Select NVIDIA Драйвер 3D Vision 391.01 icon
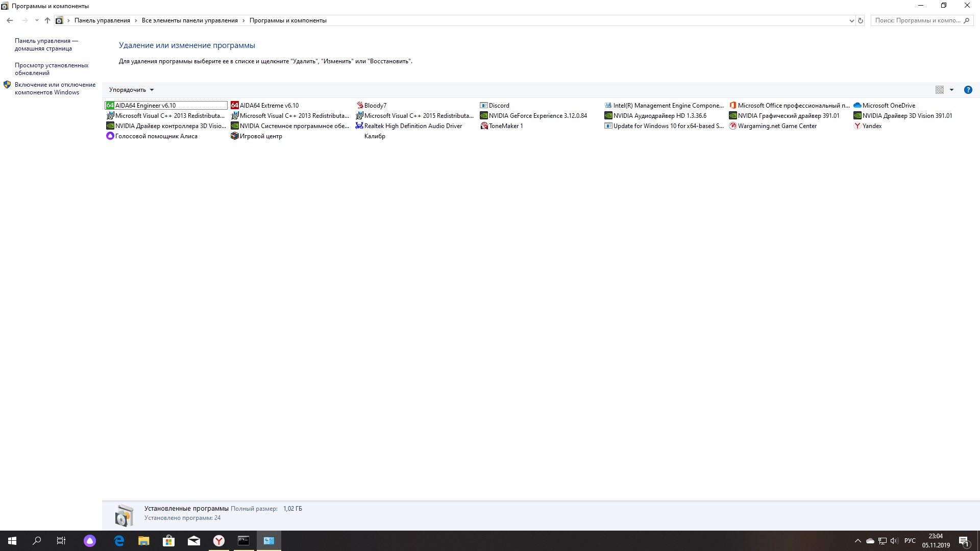 tap(857, 116)
